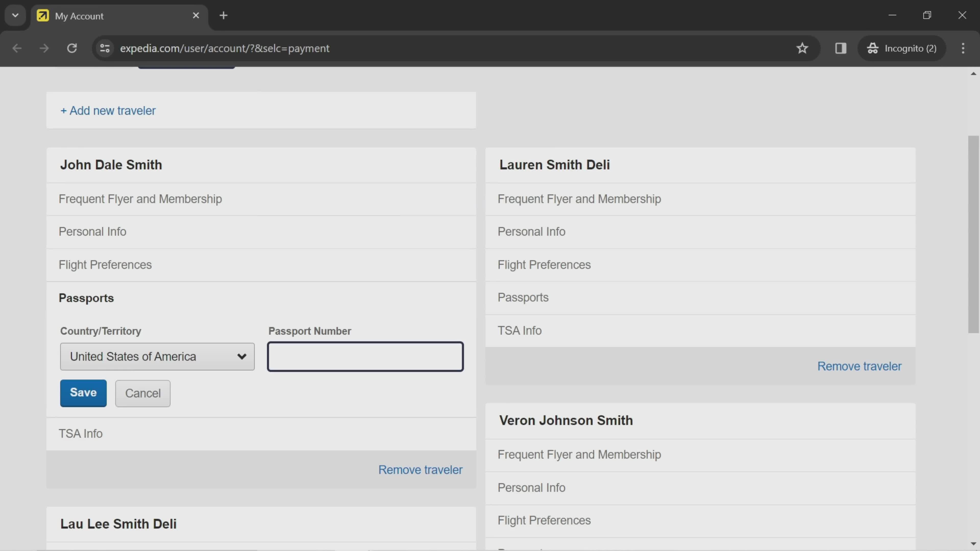Click the Add new traveler link
This screenshot has width=980, height=551.
point(108,110)
